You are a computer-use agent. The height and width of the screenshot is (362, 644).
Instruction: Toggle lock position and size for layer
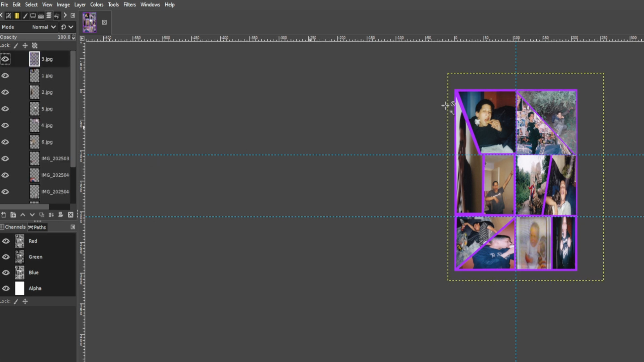click(x=25, y=46)
